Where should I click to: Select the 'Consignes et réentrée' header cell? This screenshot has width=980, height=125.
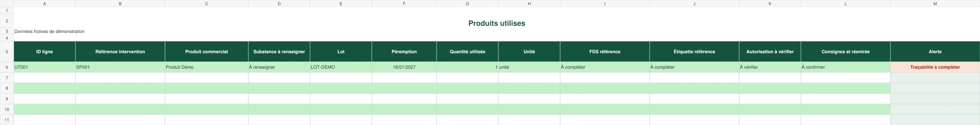coord(846,52)
